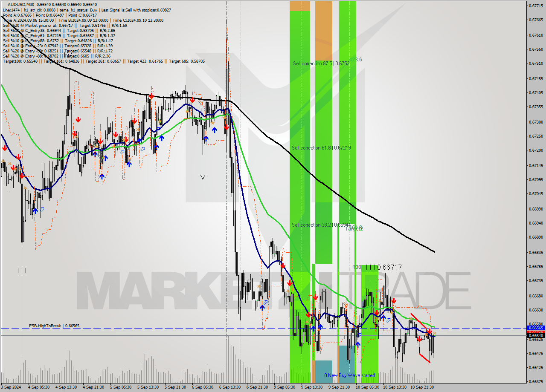Click the black 0.66540 current price tag
The height and width of the screenshot is (392, 546).
coord(536,336)
